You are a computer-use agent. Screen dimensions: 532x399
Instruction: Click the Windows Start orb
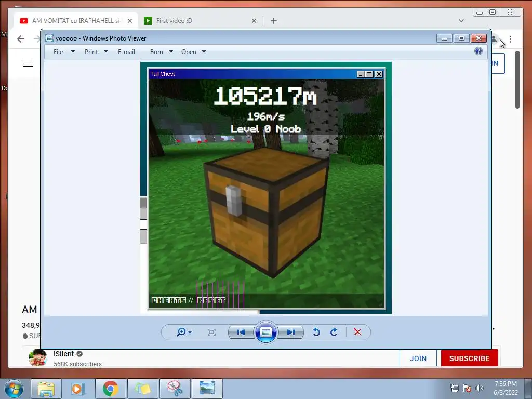pyautogui.click(x=13, y=389)
